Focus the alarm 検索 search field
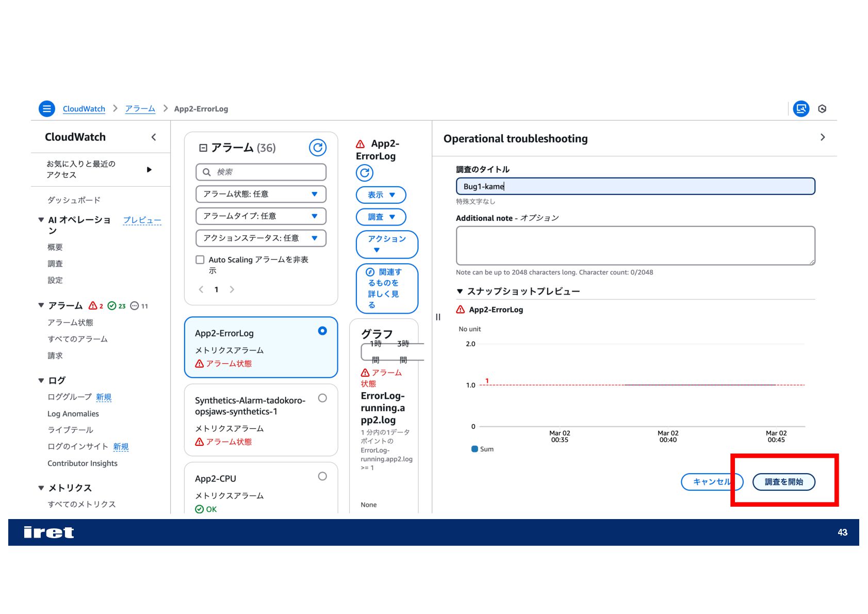The image size is (868, 614). 261,172
